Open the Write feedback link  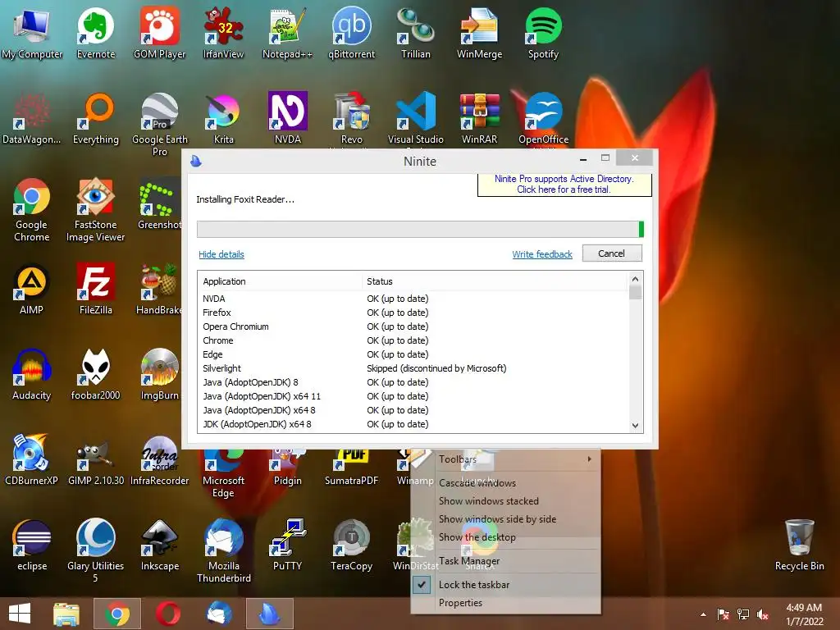[x=542, y=254]
